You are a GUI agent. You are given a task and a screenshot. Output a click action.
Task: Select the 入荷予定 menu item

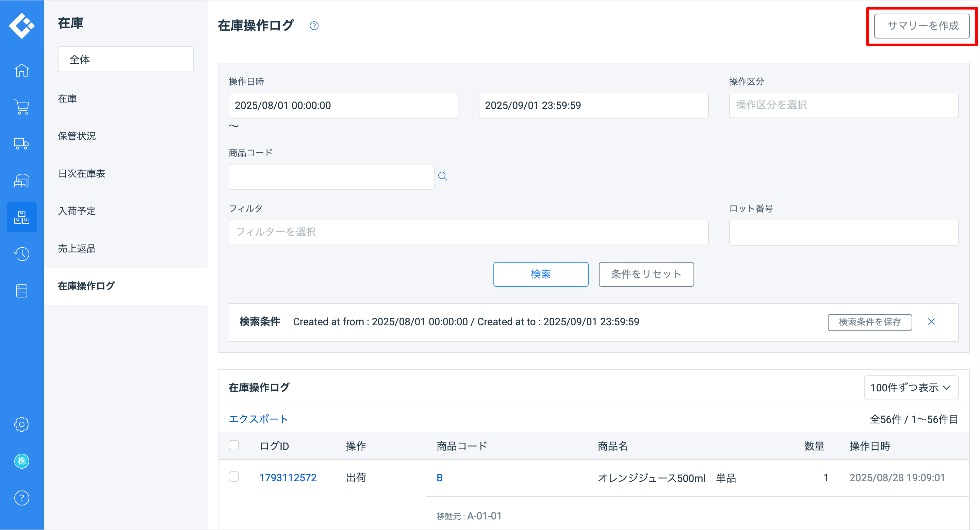pos(77,211)
